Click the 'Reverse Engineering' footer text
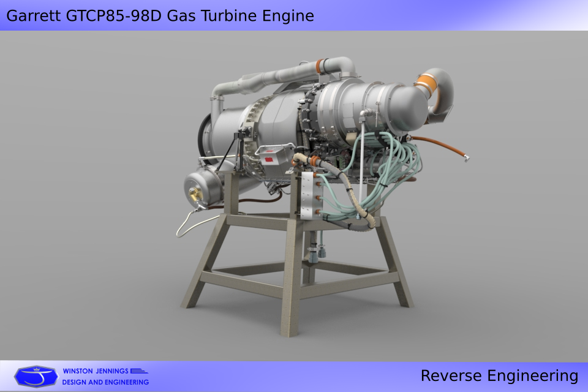588x392 pixels. point(500,376)
